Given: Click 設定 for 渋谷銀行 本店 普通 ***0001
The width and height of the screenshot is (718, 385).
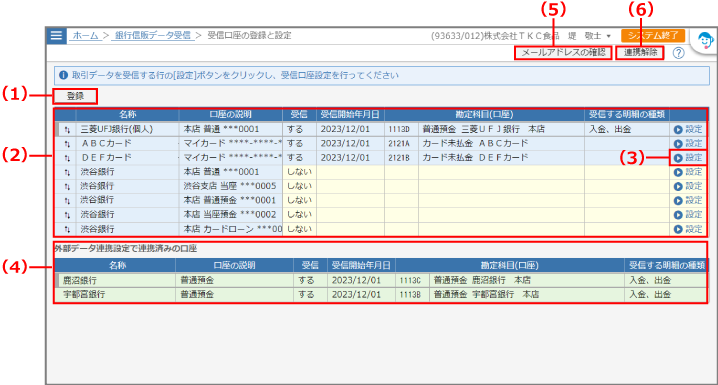Looking at the screenshot, I should [x=688, y=172].
